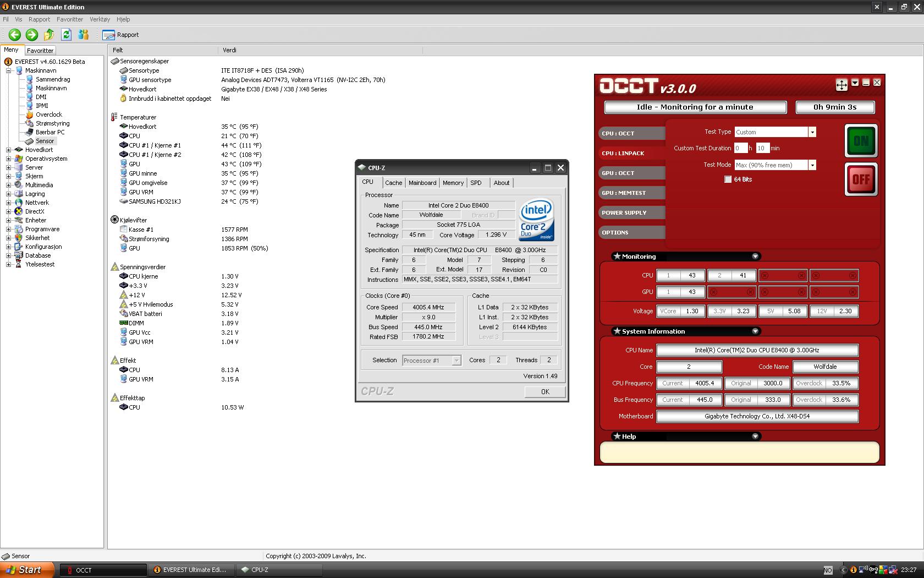Viewport: 924px width, 578px height.
Task: Open the POWER SUPPLY test in OCCT
Action: tap(631, 212)
